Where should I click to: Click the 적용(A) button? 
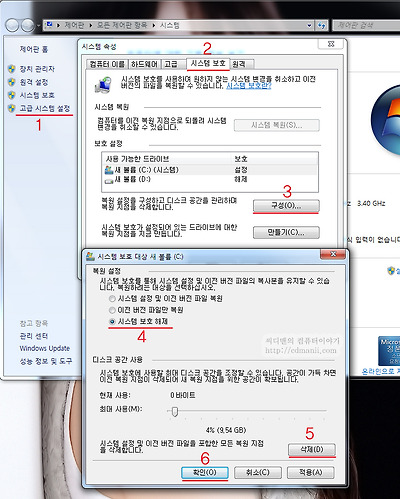point(311,472)
